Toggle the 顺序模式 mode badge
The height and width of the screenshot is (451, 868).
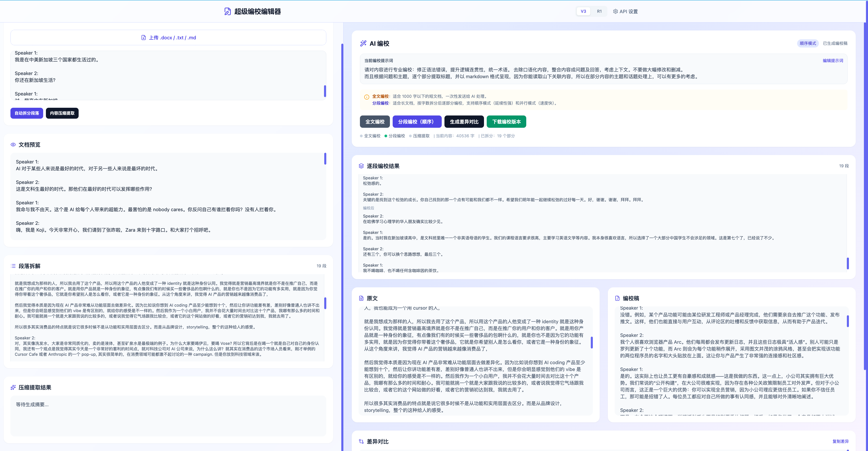pos(808,43)
